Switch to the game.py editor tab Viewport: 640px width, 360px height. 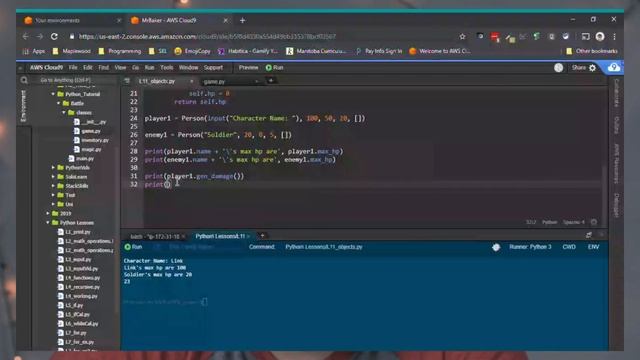click(214, 82)
